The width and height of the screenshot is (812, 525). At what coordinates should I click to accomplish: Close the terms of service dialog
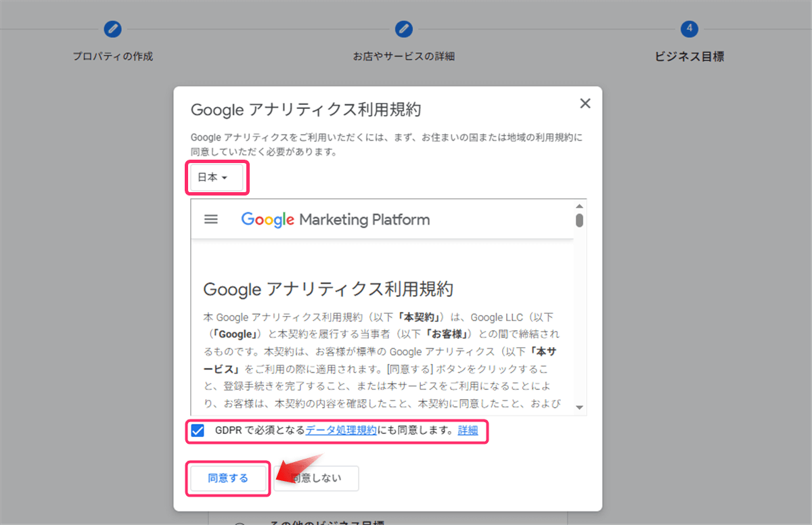pos(585,104)
